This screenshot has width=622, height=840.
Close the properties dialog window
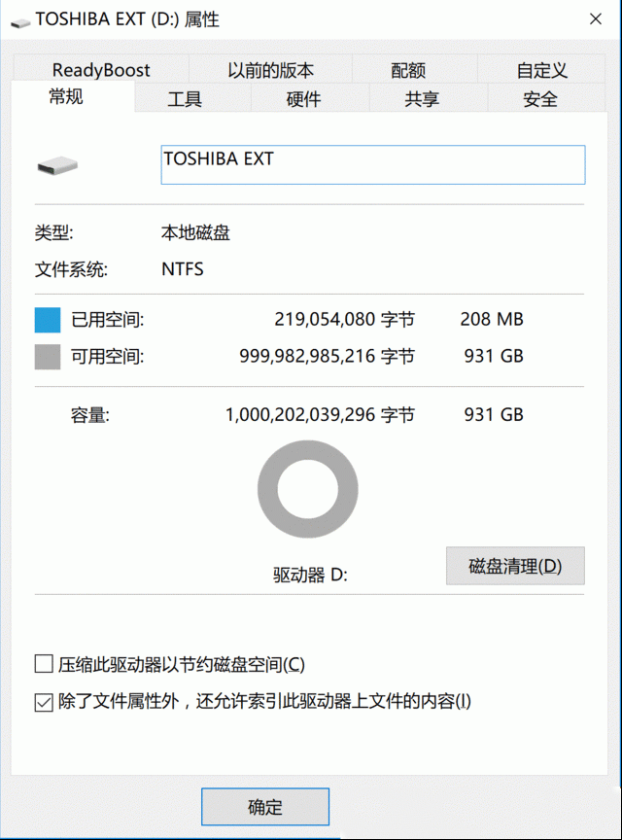point(595,19)
